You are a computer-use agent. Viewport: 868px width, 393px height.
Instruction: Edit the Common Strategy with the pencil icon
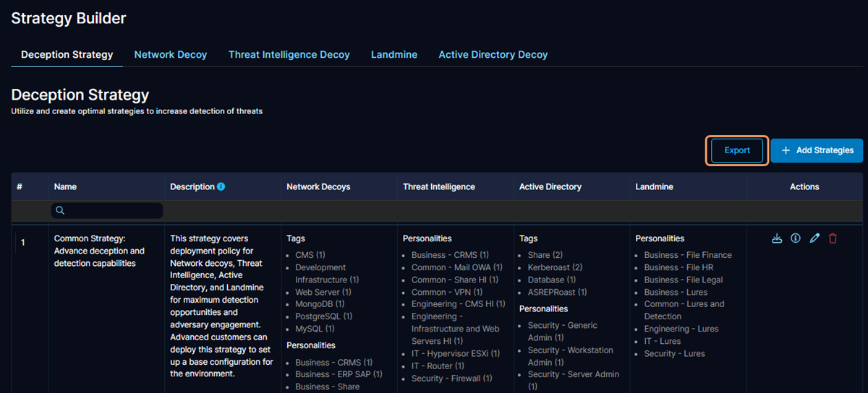click(x=814, y=238)
